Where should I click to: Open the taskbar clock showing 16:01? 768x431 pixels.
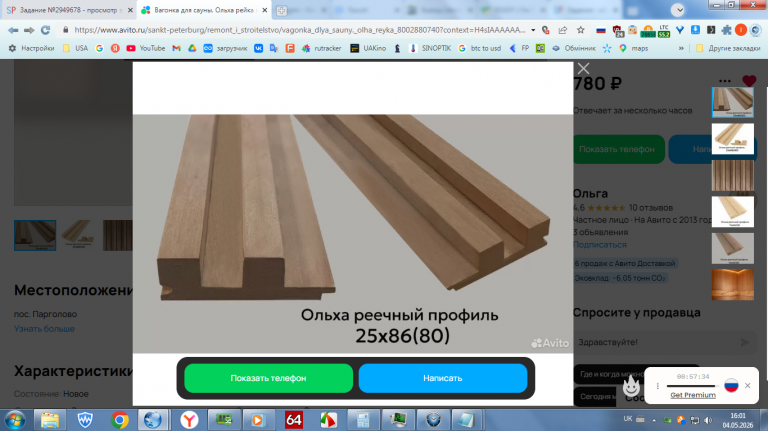[x=738, y=420]
